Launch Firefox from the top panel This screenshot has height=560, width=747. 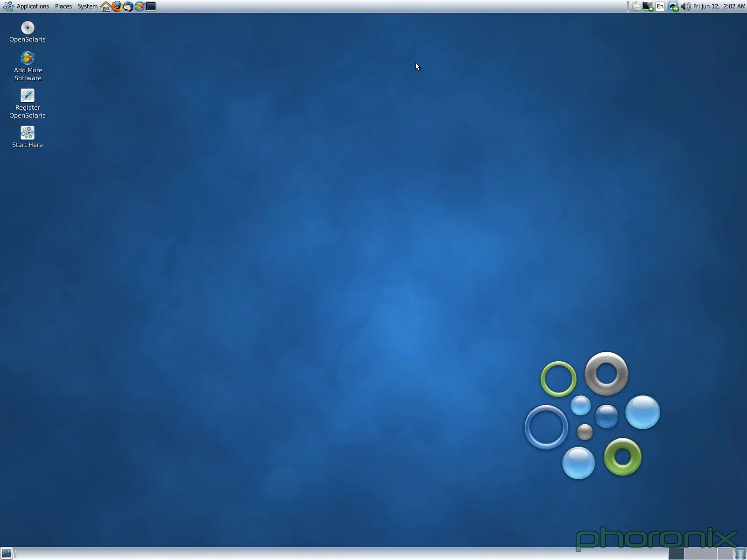[x=117, y=7]
